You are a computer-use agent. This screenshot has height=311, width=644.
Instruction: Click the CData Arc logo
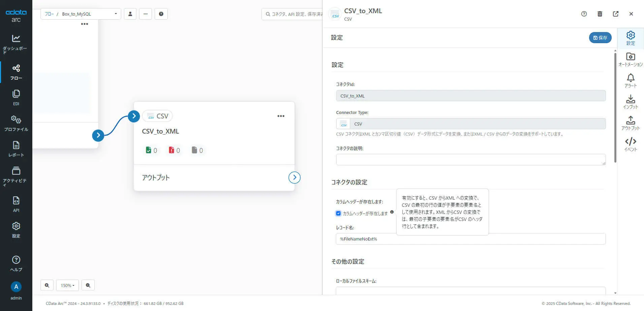click(16, 16)
